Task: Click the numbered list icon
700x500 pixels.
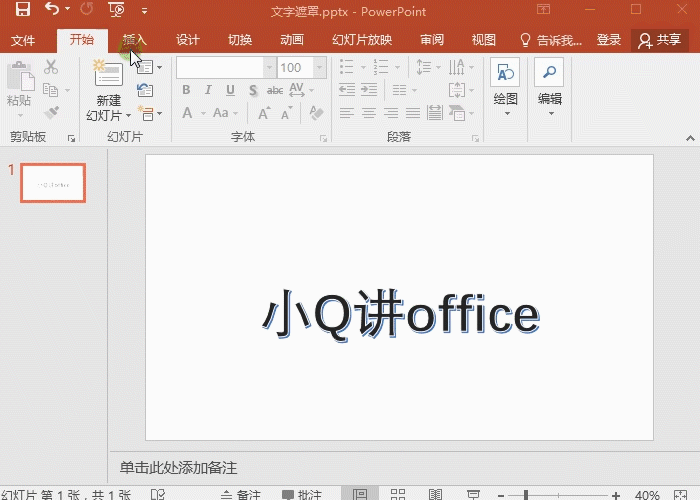Action: 381,67
